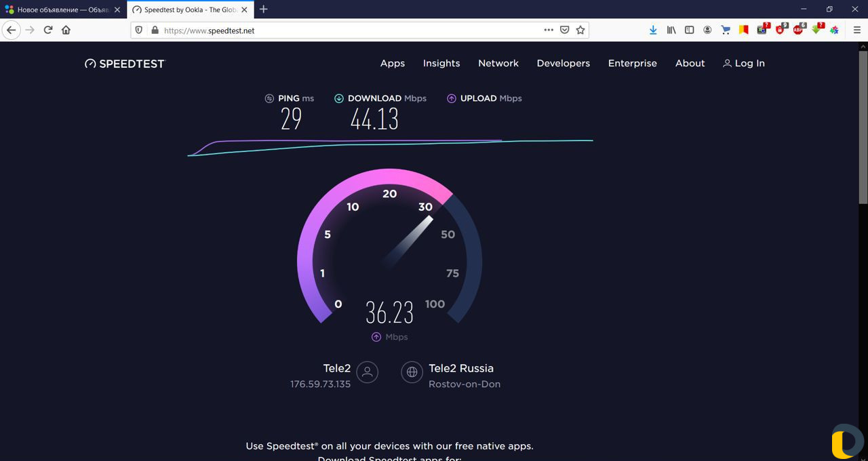Close the Новое объявление tab

pyautogui.click(x=117, y=10)
